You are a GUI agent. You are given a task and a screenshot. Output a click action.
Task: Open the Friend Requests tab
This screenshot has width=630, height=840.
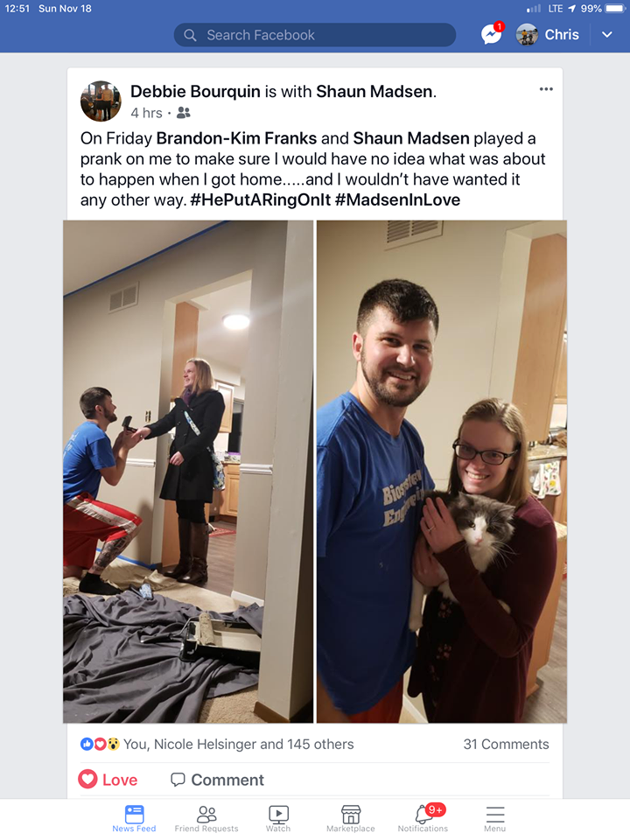tap(206, 819)
